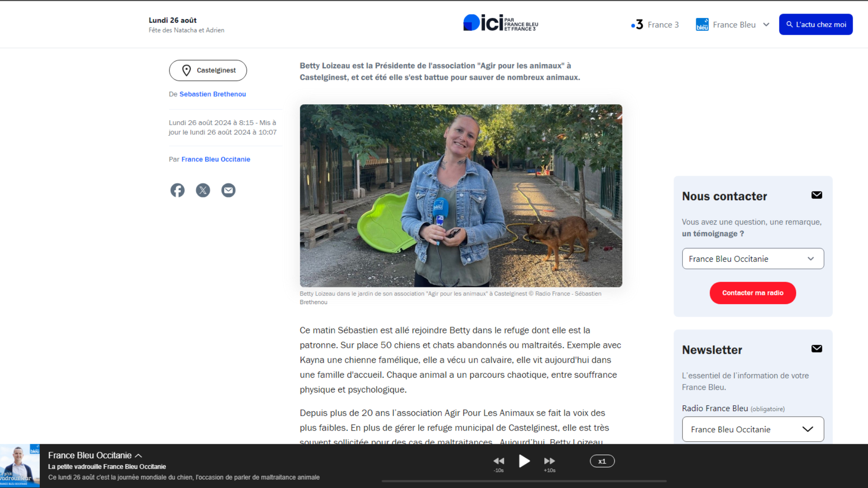Screen dimensions: 868x488
Task: Open radio selector in Nous contacter
Action: (753, 259)
